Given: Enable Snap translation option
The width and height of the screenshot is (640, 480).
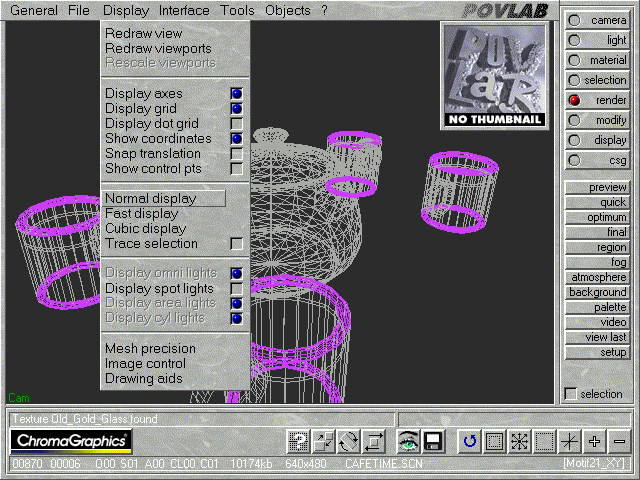Looking at the screenshot, I should 236,154.
